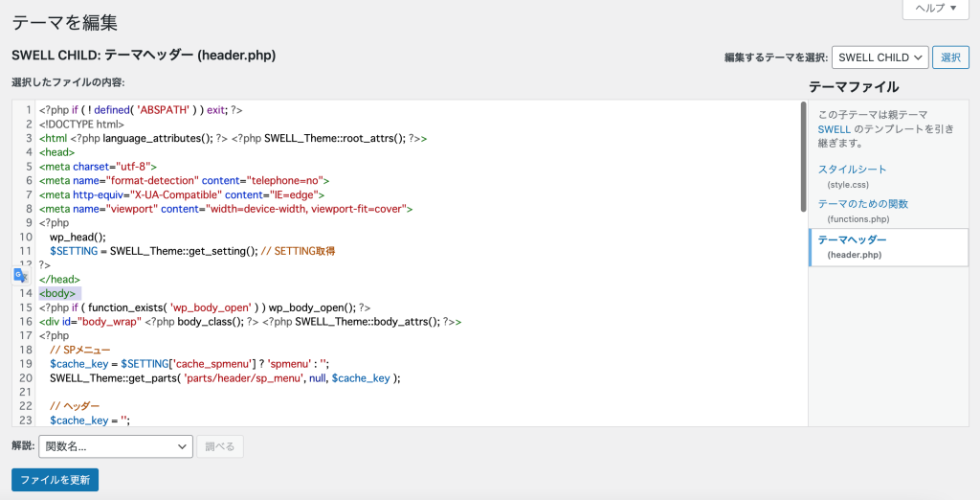Click the 選択 button beside theme selector

point(950,57)
